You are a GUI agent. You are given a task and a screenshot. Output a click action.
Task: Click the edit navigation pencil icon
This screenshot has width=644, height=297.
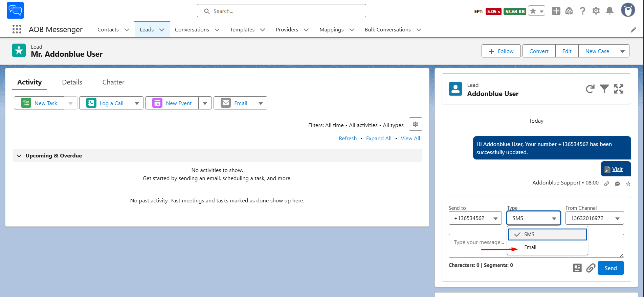(x=633, y=30)
